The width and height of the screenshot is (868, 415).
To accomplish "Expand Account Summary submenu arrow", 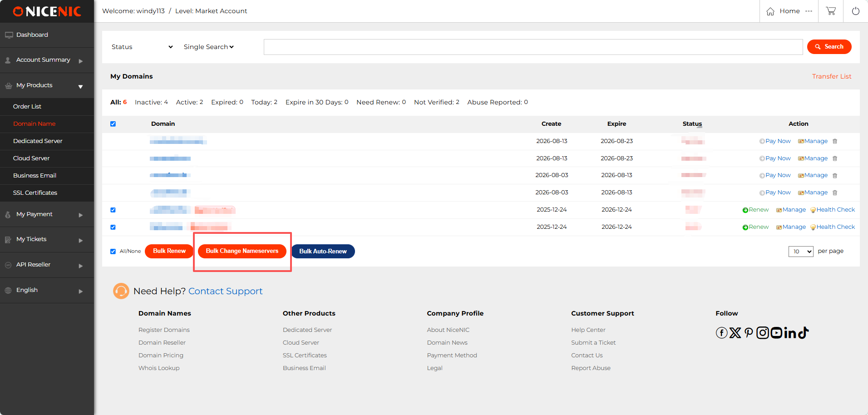I will click(81, 61).
